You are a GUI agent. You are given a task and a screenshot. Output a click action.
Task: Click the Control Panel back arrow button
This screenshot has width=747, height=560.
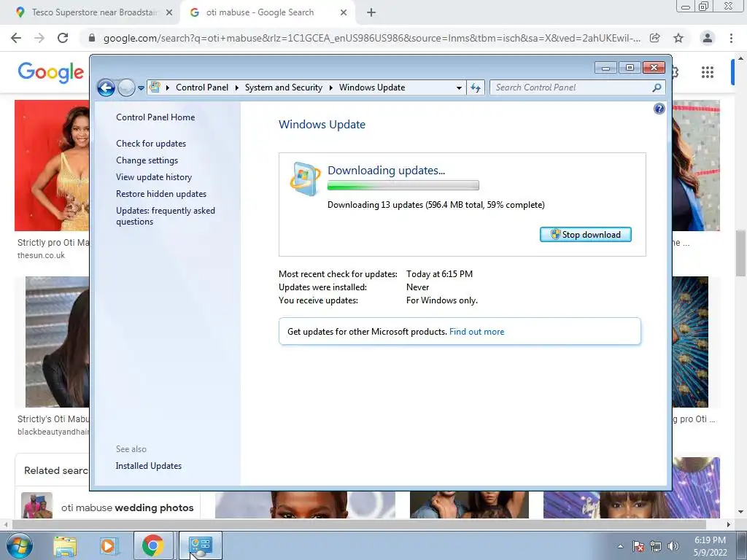coord(106,87)
